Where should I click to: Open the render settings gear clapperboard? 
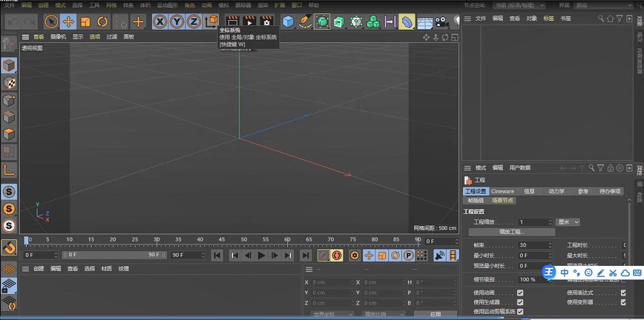pos(266,22)
